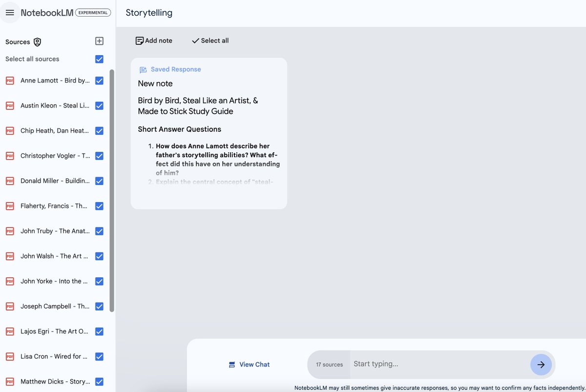Uncheck Joseph Campbell source checkbox

click(x=99, y=307)
